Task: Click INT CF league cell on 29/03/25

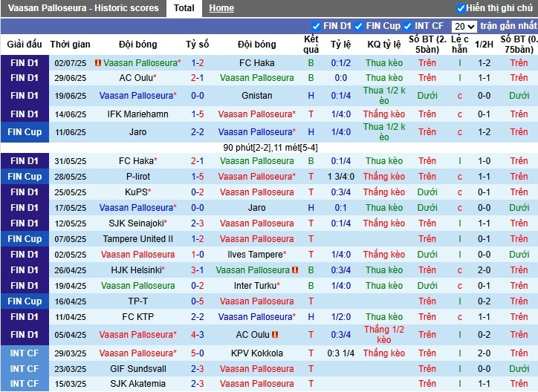Action: (25, 353)
